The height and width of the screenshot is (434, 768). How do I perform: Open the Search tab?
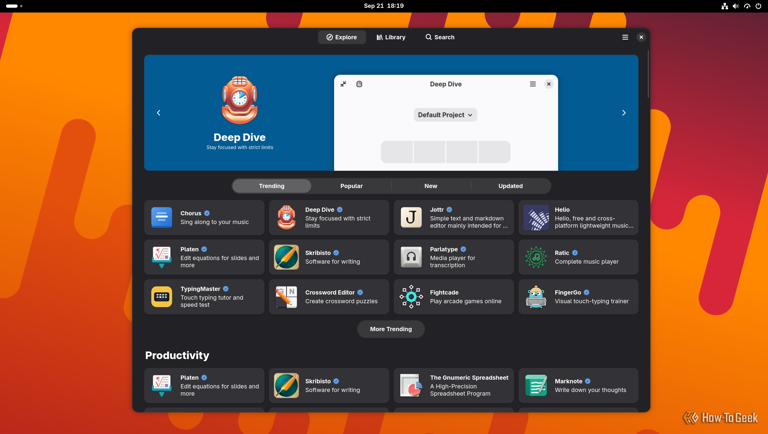(440, 37)
